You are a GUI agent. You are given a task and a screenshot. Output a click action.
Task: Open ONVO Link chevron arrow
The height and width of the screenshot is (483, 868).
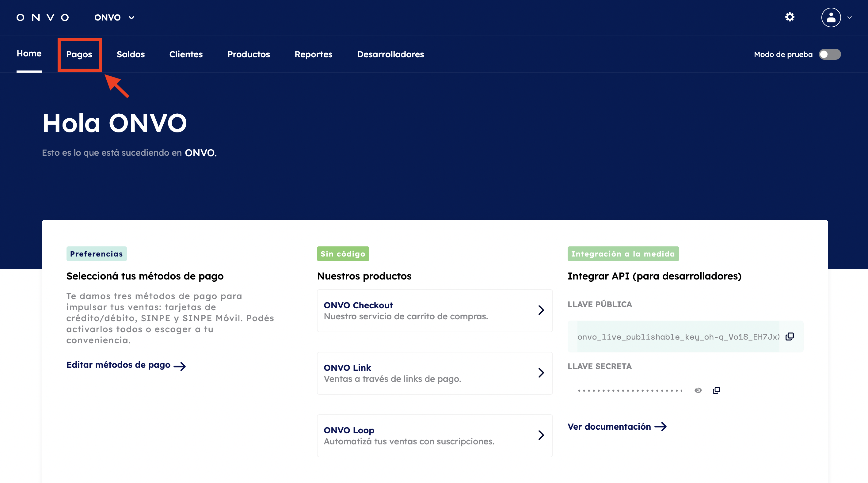point(541,373)
